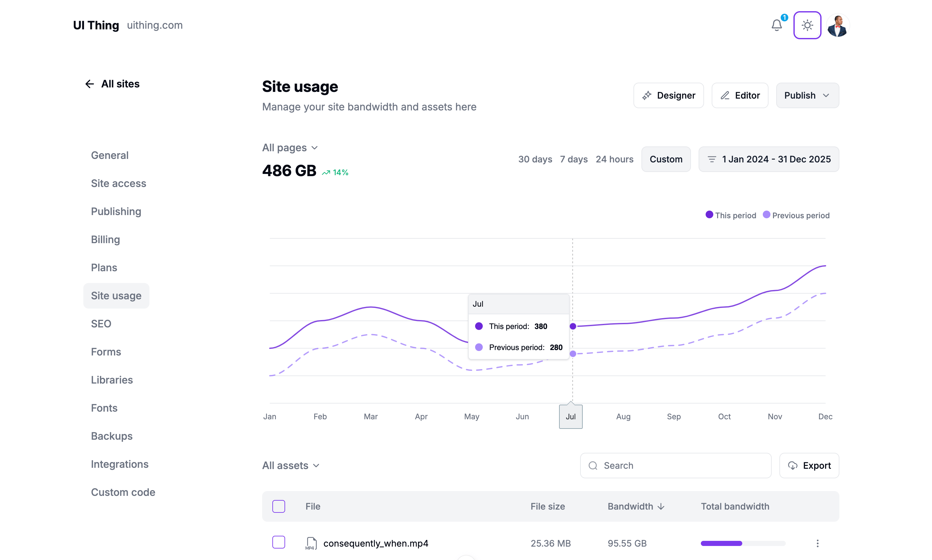Click the date range filter icon
This screenshot has height=560, width=932.
click(712, 159)
